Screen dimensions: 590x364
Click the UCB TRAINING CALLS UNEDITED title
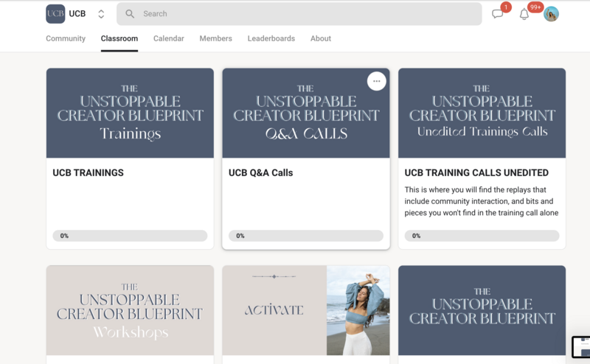[x=476, y=172]
